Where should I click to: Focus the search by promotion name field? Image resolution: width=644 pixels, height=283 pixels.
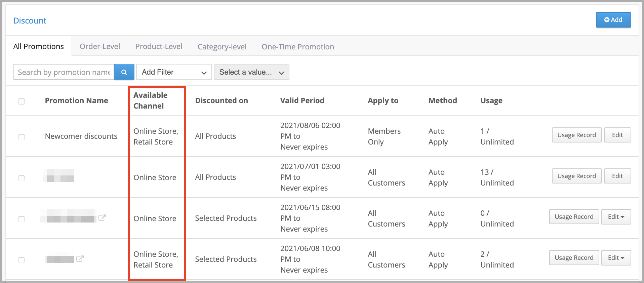(x=64, y=72)
